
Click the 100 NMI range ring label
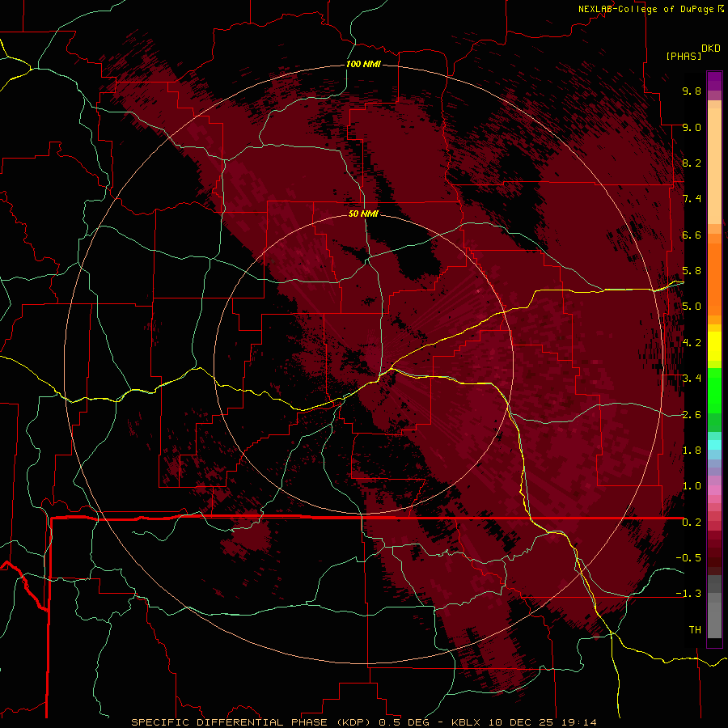point(363,64)
